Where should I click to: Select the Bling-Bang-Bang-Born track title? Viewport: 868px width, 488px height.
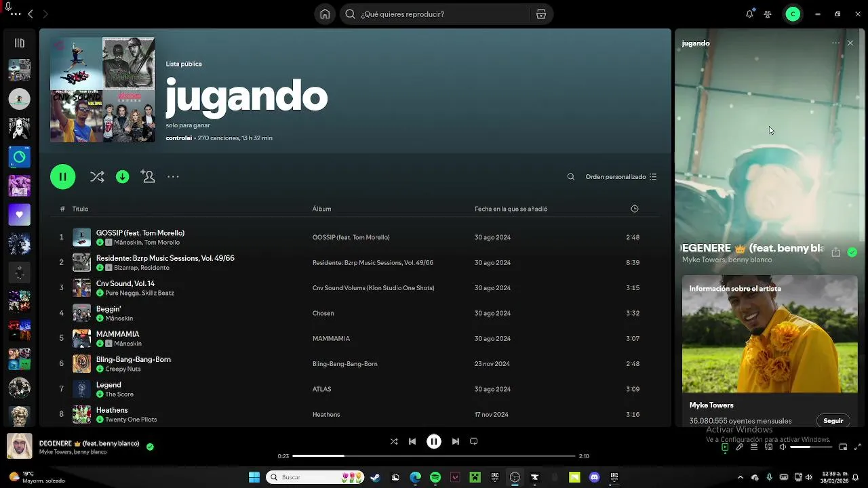pyautogui.click(x=133, y=359)
